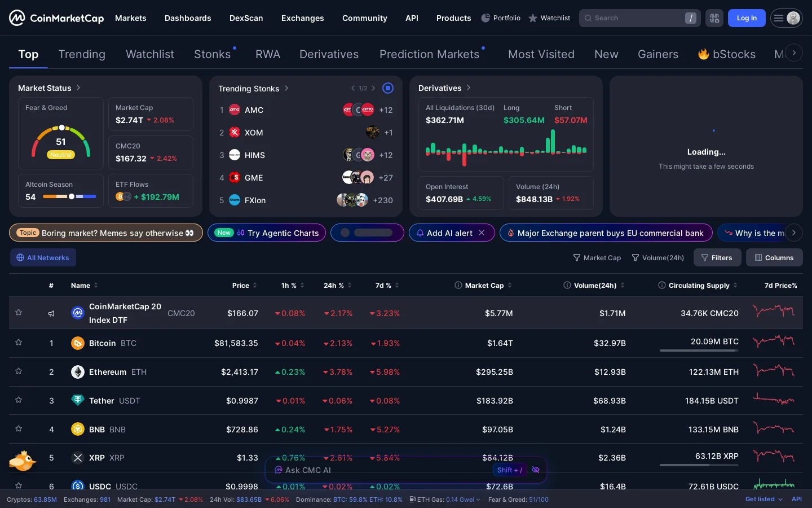The image size is (812, 508).
Task: Switch to the Stonks tab
Action: point(213,54)
